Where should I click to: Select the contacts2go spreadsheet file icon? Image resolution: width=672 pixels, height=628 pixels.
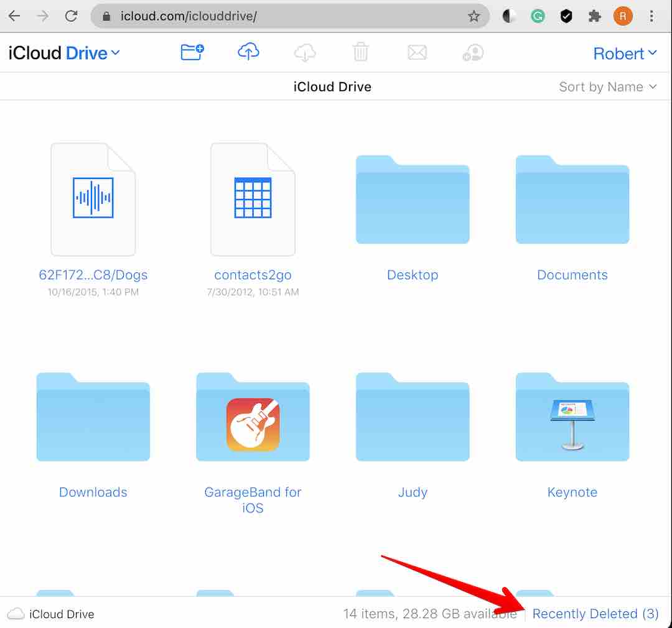tap(253, 199)
